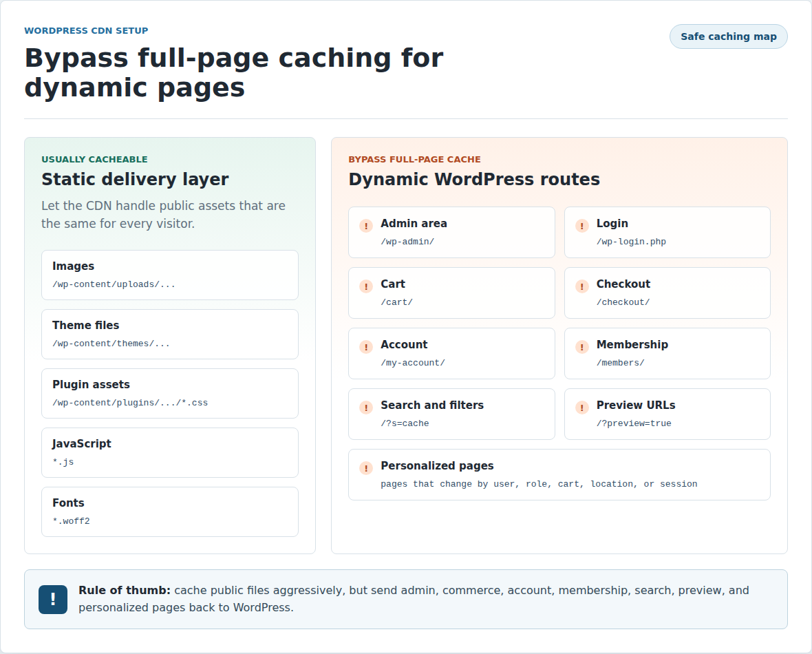Click the /members/ path
Screen dimensions: 812x654
point(621,363)
